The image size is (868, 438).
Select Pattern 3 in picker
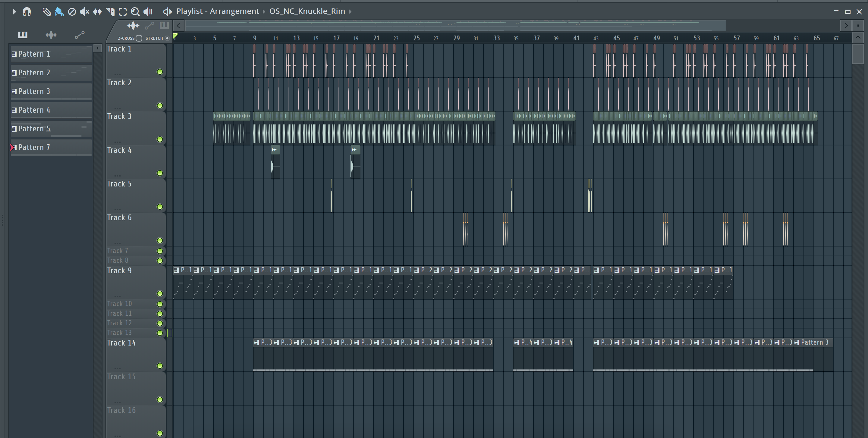(x=51, y=92)
